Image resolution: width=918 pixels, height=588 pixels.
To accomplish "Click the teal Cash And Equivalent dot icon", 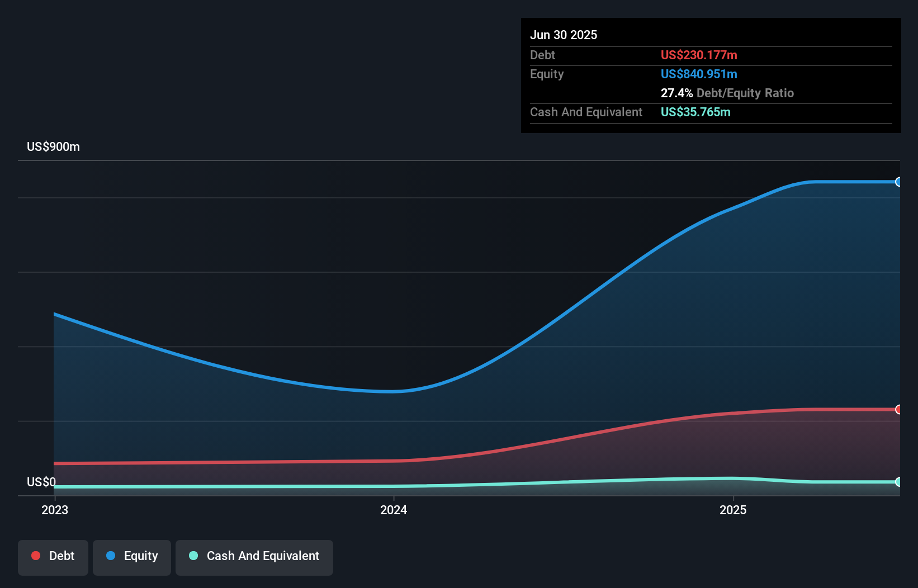I will [x=193, y=556].
